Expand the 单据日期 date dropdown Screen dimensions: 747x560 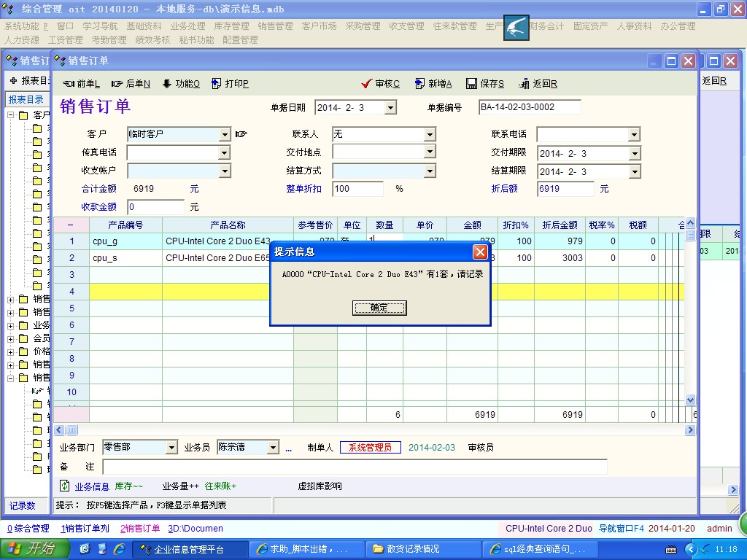(x=390, y=108)
